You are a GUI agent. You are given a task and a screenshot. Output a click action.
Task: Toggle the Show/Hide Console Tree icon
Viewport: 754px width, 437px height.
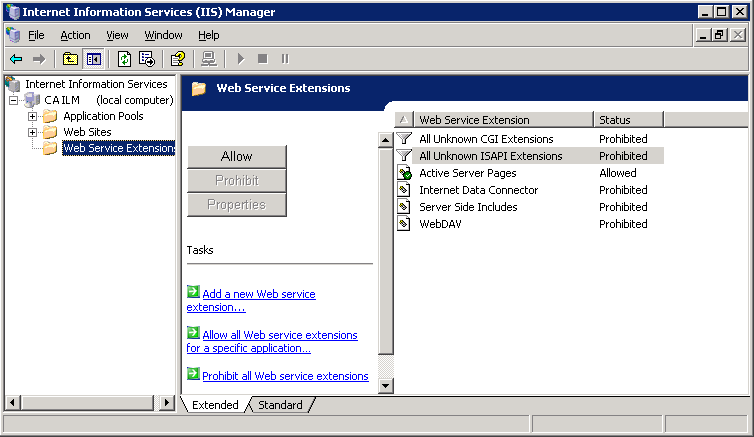click(x=94, y=59)
